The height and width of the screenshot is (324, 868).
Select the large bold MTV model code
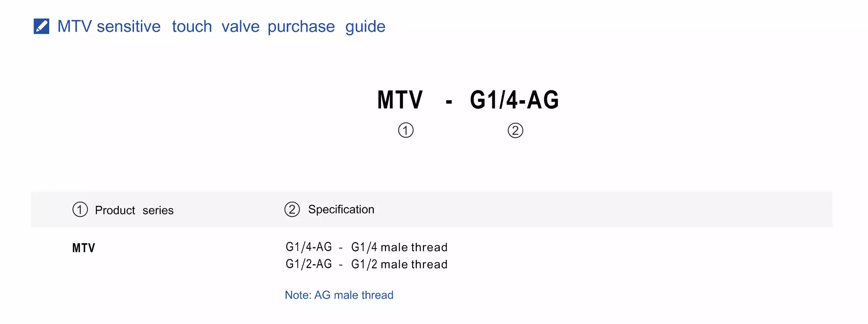click(x=400, y=99)
